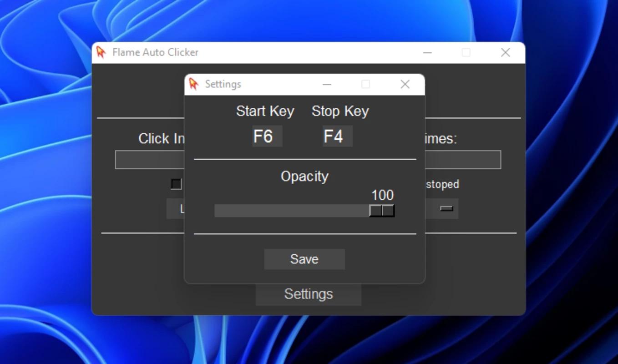Click the Opacity label
618x364 pixels.
pos(304,177)
